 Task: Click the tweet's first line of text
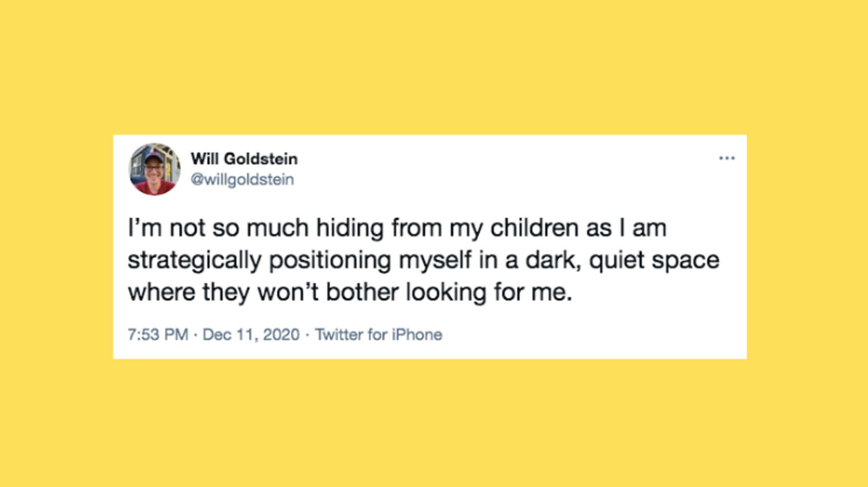(397, 228)
